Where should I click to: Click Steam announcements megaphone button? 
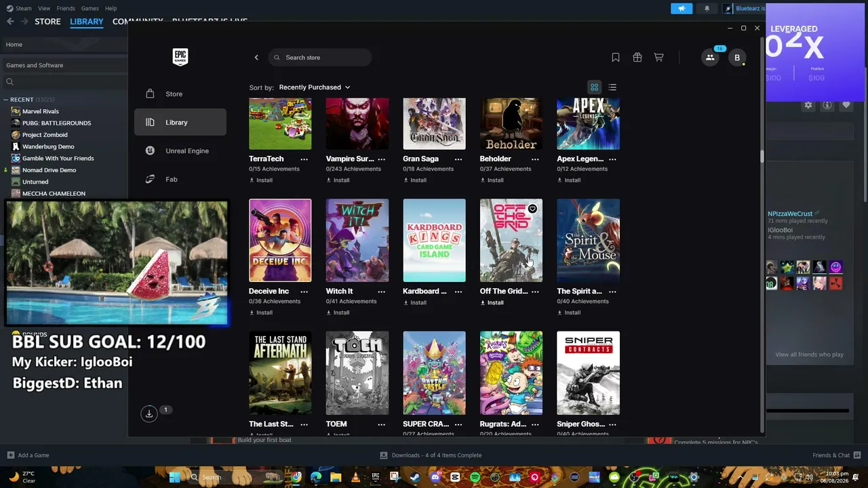682,9
